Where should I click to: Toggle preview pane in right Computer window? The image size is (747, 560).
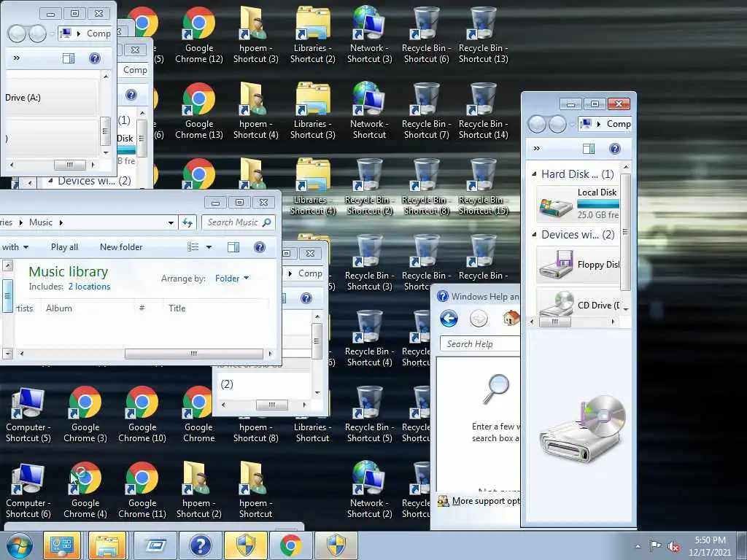click(589, 149)
